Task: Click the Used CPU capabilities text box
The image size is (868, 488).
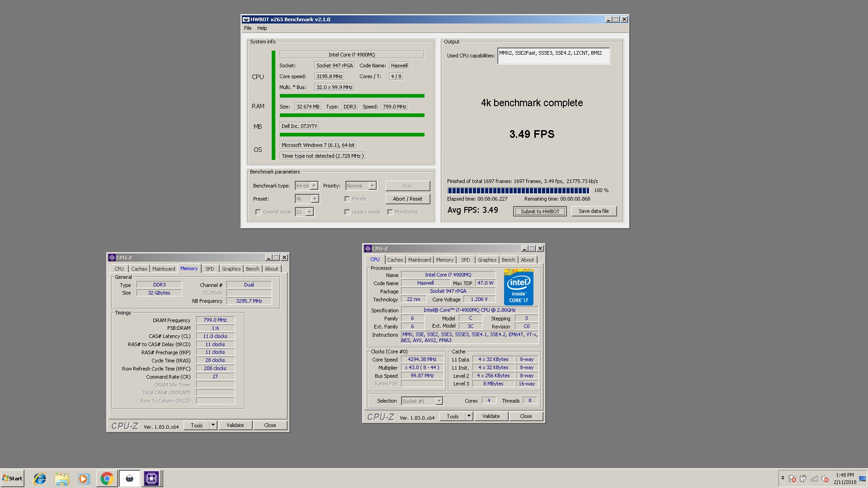Action: pos(553,56)
